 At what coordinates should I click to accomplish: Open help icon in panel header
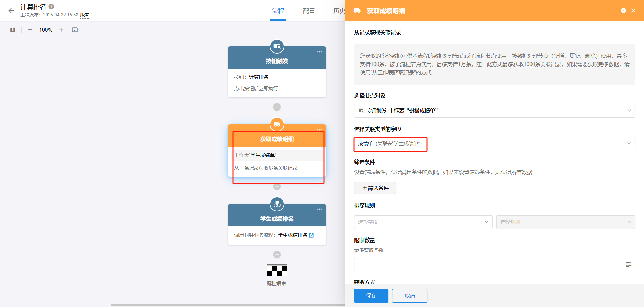(x=623, y=11)
